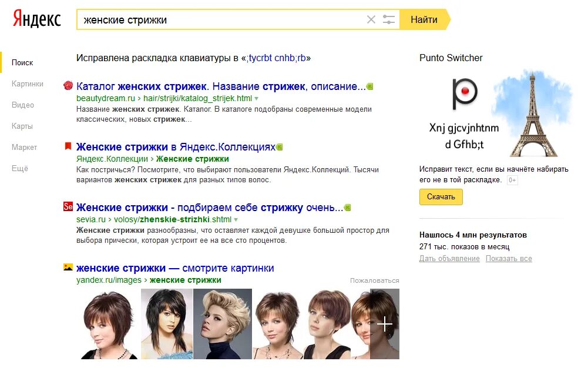588x371 pixels.
Task: Click the plus icon to show more images
Action: click(385, 324)
